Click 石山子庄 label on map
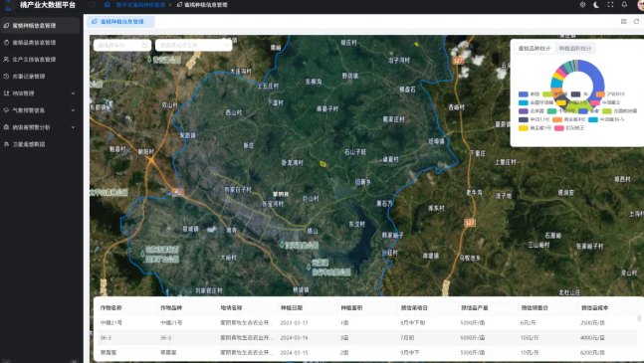This screenshot has height=363, width=644. 355,152
